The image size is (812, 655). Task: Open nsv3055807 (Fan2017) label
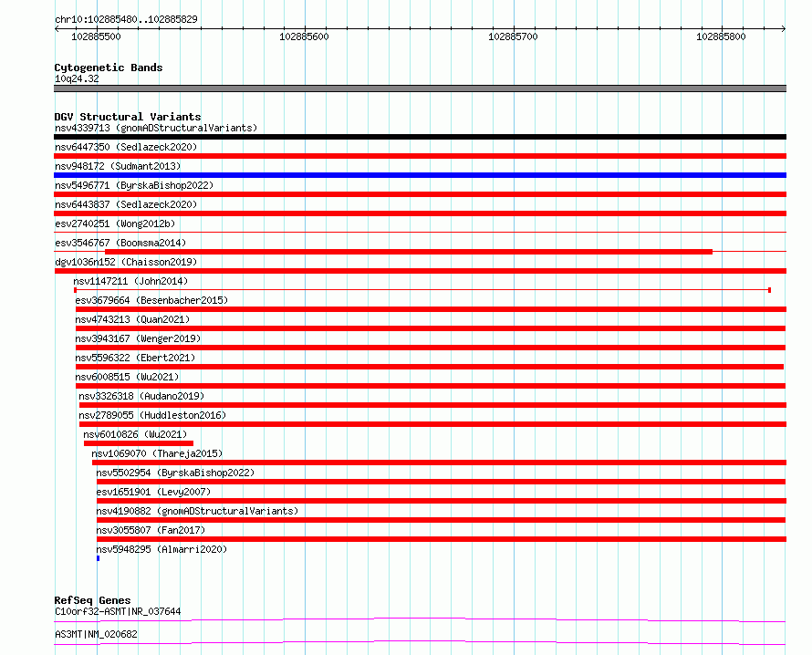(x=151, y=530)
